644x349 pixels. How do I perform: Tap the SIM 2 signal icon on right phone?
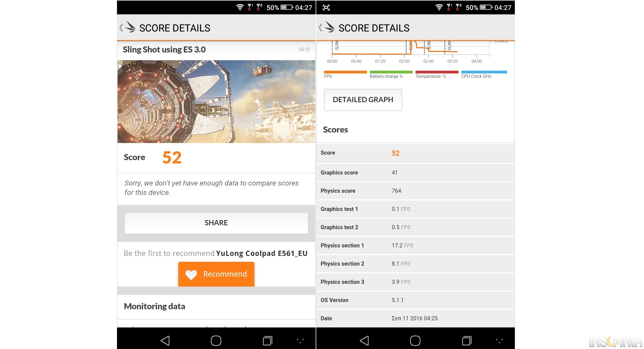click(459, 7)
